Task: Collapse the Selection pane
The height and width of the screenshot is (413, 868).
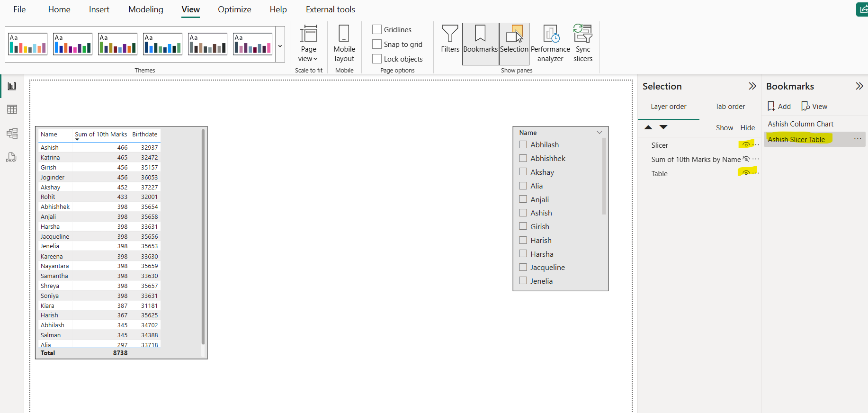Action: 752,86
